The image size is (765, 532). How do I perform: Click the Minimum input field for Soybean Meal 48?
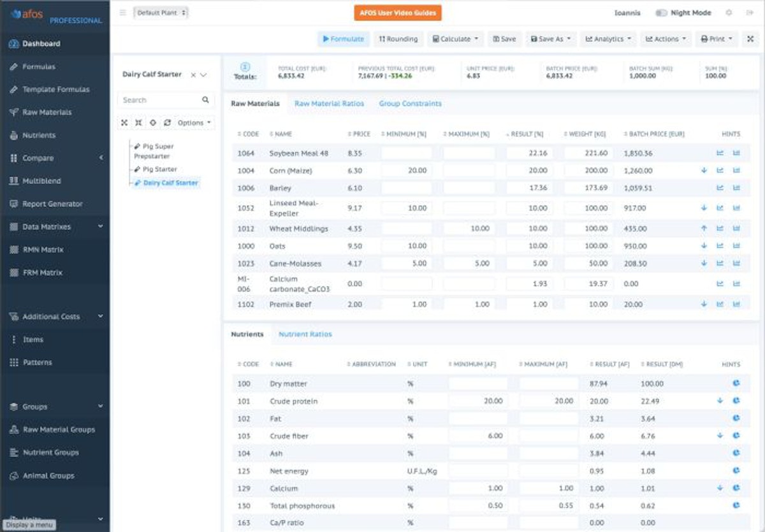(x=406, y=153)
